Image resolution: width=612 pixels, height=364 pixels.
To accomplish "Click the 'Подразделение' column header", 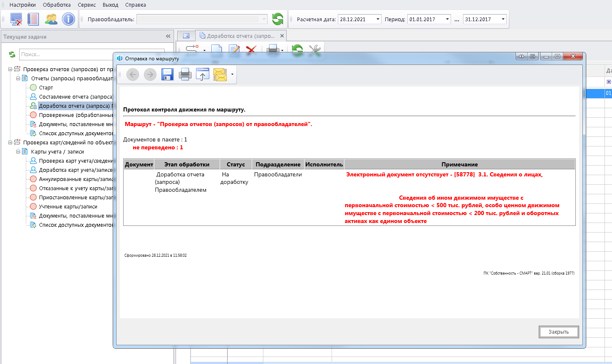I will [278, 164].
